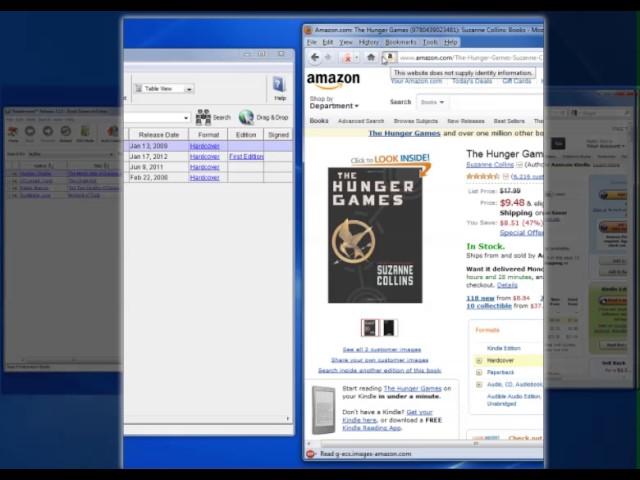
Task: Click Search inside another edition link
Action: click(x=380, y=371)
